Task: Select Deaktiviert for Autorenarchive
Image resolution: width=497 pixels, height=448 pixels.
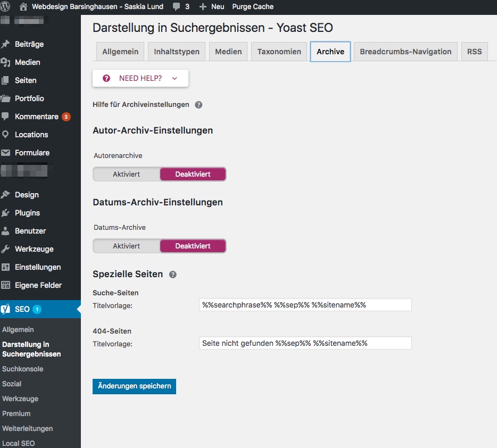Action: pyautogui.click(x=193, y=175)
